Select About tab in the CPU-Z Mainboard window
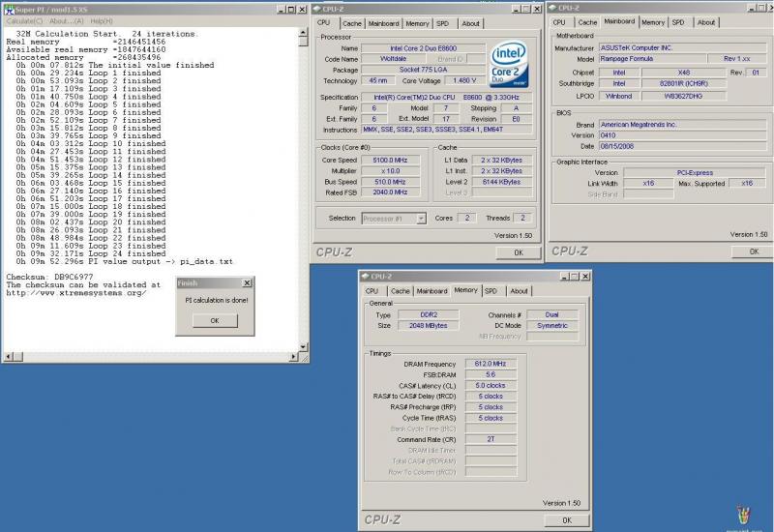Image resolution: width=774 pixels, height=532 pixels. [706, 22]
